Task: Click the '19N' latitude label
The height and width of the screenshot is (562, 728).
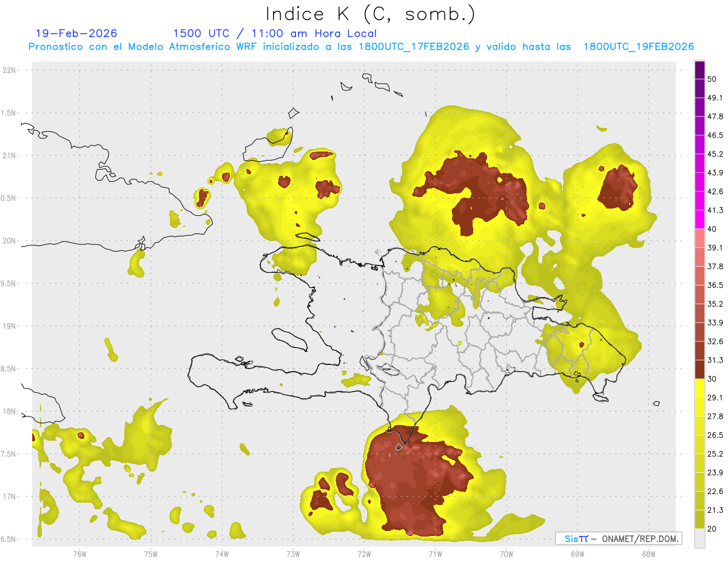Action: pos(10,326)
